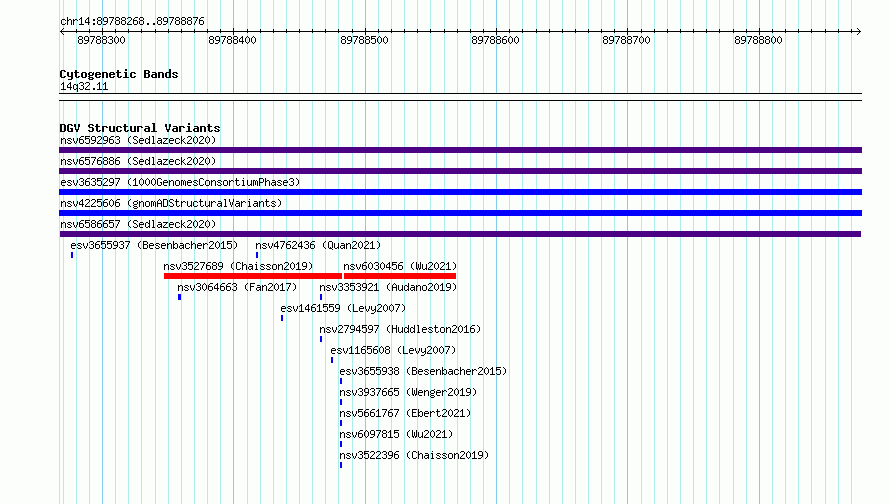Click the Cytogenetic Bands track title

119,74
